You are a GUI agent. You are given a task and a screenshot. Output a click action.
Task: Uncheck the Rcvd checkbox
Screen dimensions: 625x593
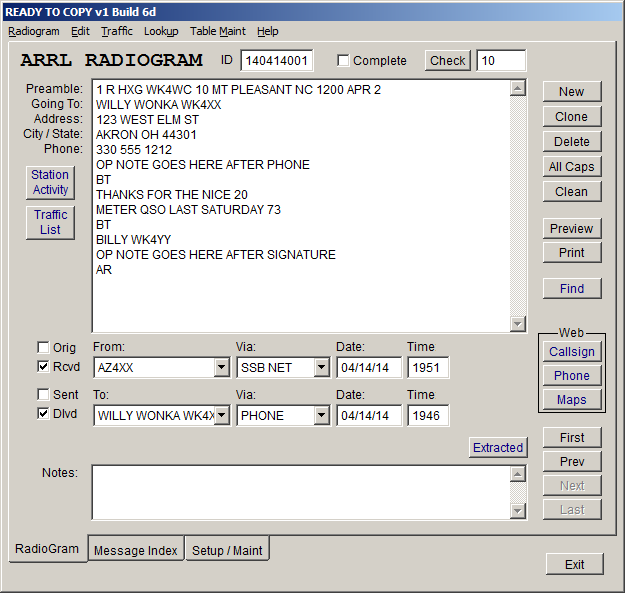click(43, 366)
